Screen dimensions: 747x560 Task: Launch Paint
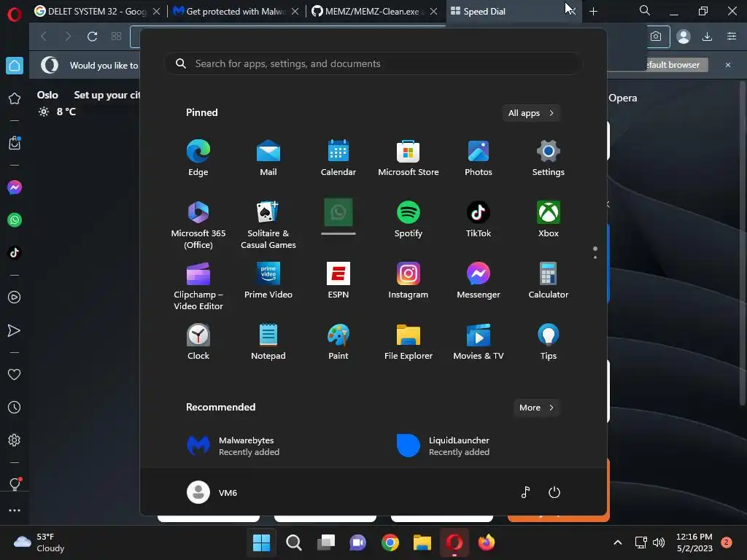coord(338,342)
